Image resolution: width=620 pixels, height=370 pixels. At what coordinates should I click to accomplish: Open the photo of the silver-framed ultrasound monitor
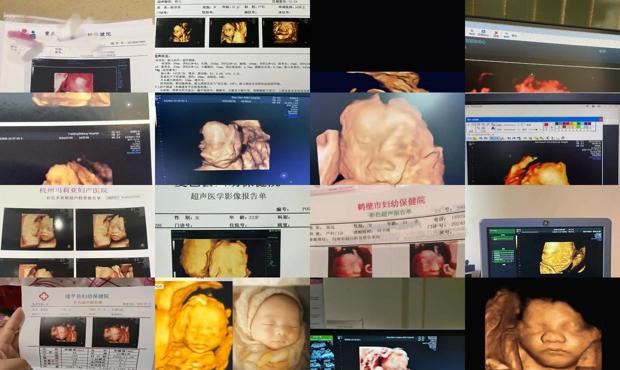[542, 231]
